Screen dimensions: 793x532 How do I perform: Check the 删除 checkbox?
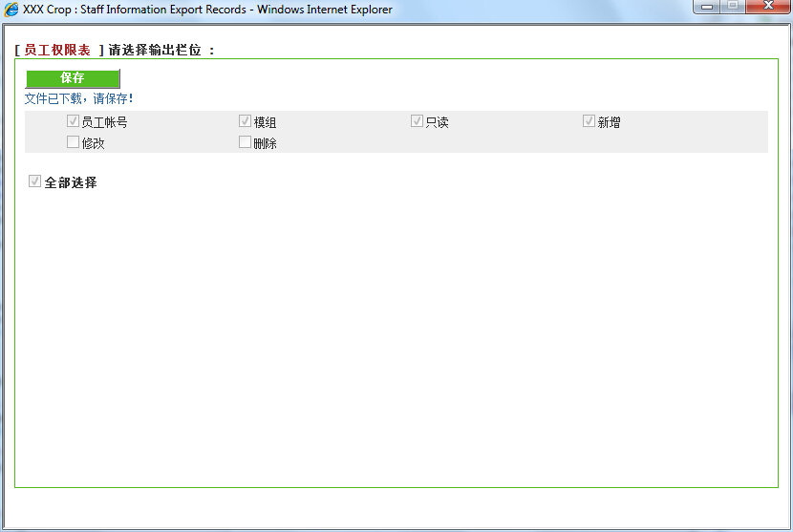click(245, 142)
